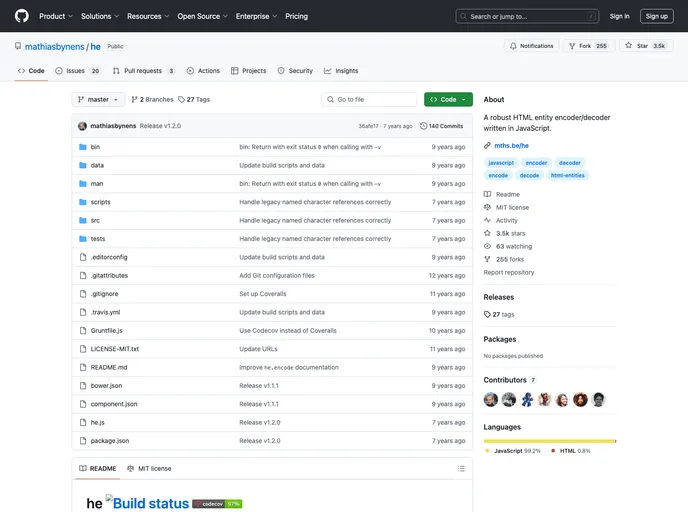Switch to the Projects tab
This screenshot has height=512, width=688.
click(x=248, y=71)
